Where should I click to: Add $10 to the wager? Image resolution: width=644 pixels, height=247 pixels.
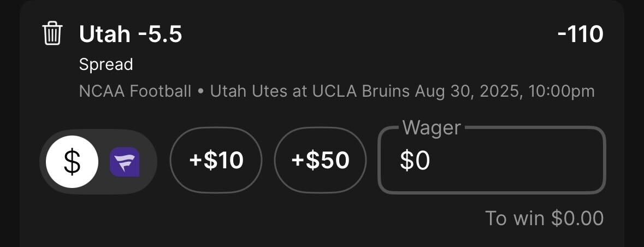216,160
